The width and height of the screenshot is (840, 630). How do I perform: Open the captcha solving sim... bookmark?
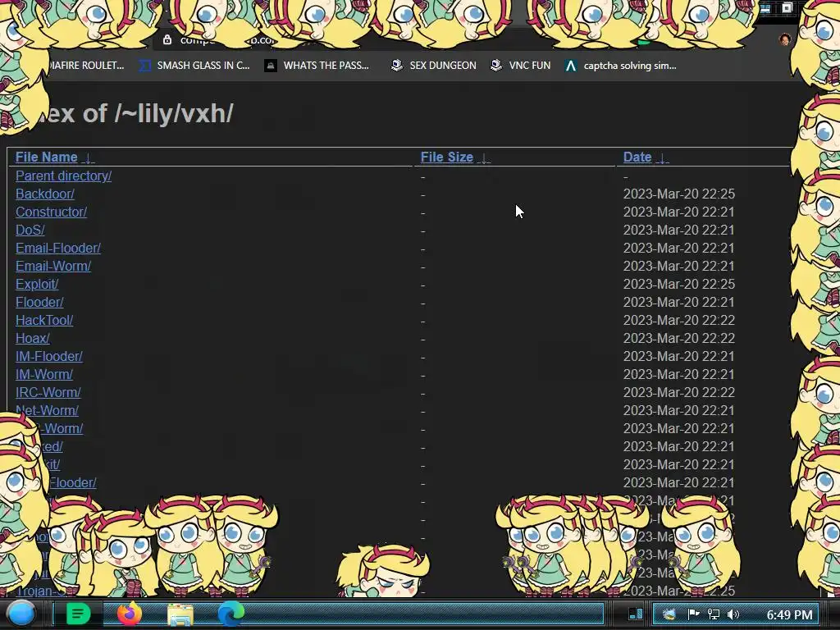point(621,66)
